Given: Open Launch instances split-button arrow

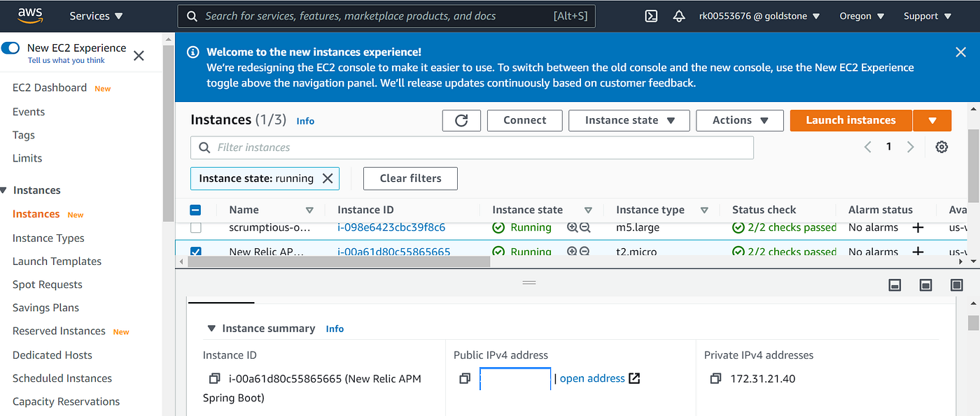Looking at the screenshot, I should coord(932,120).
